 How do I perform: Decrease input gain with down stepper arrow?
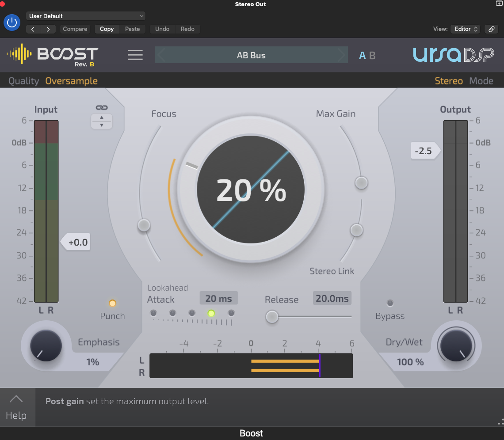pos(102,125)
